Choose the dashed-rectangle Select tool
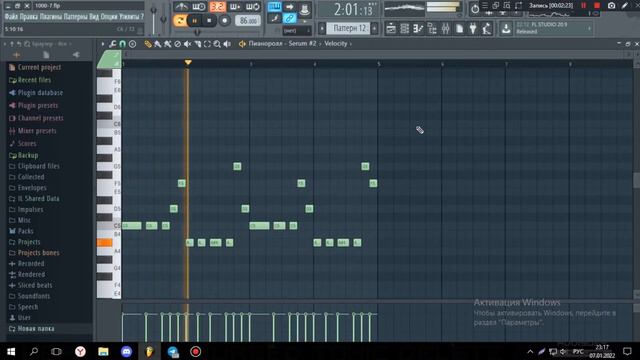640x360 pixels. [x=207, y=44]
